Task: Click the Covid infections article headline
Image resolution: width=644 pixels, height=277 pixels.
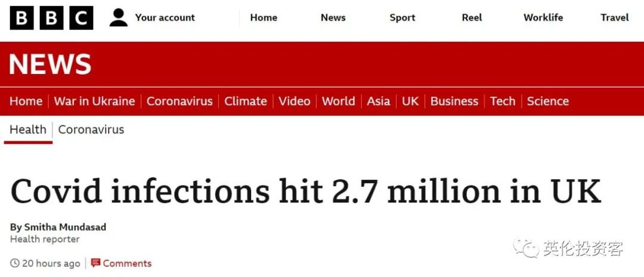Action: pos(306,192)
